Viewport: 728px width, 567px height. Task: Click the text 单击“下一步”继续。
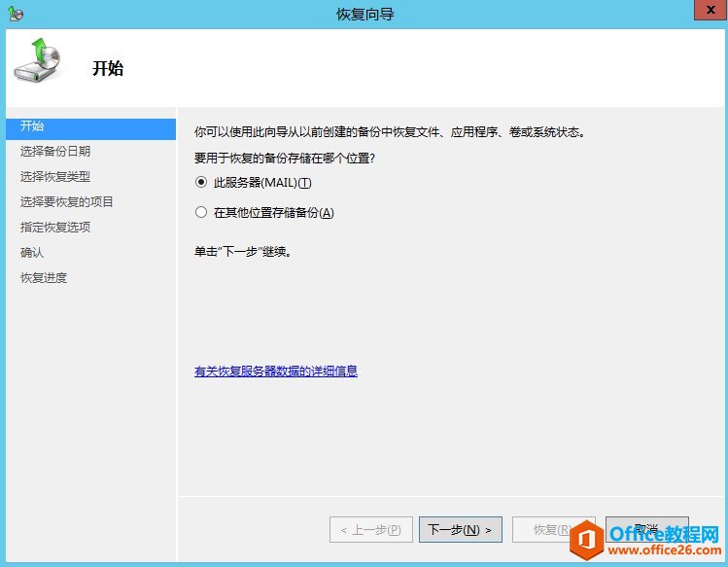(x=243, y=252)
